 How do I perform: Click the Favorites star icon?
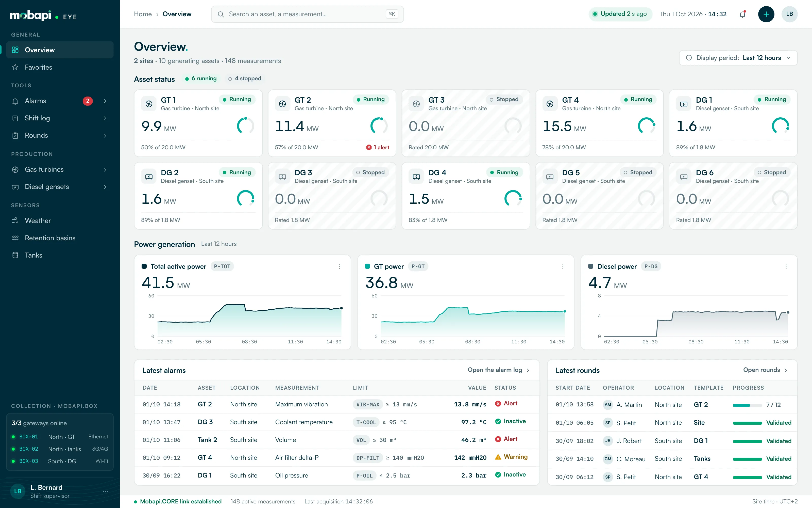[15, 67]
